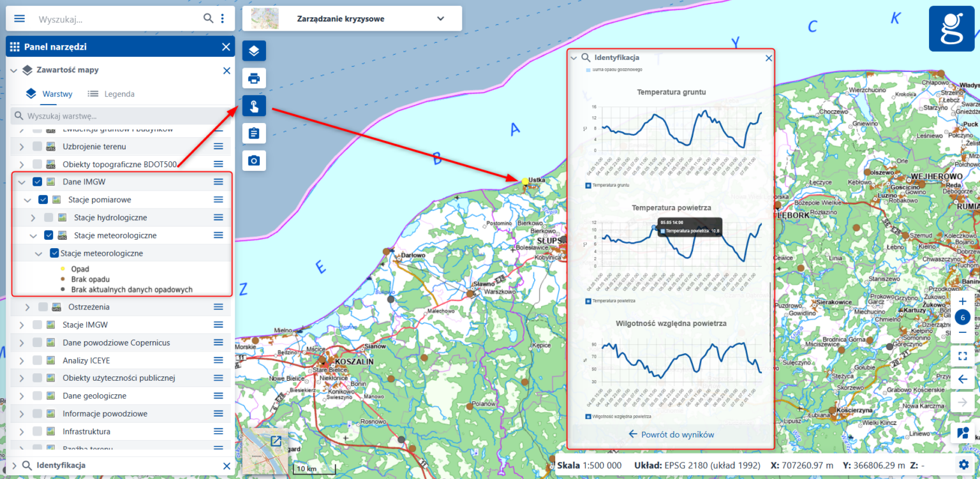The height and width of the screenshot is (479, 980).
Task: Open the hamburger main menu
Action: click(x=20, y=18)
